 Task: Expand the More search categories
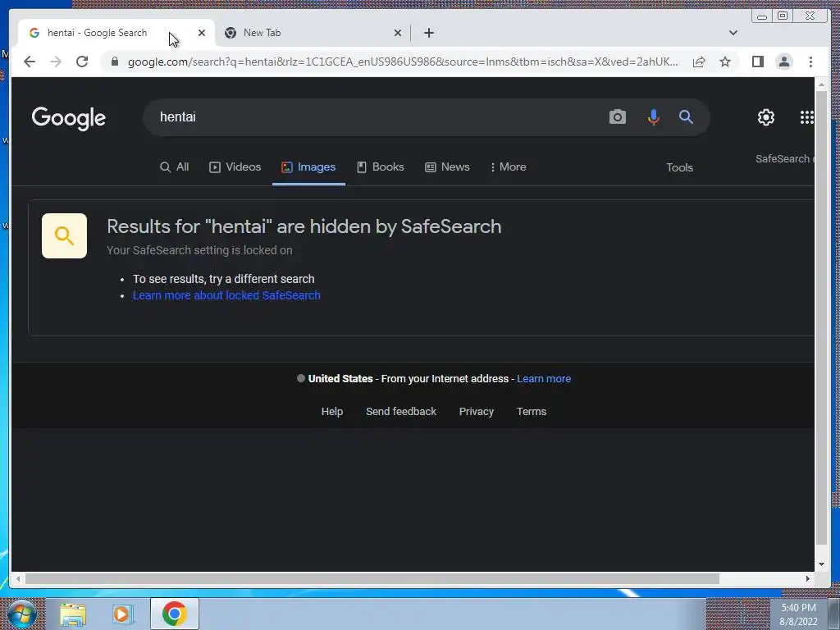508,167
